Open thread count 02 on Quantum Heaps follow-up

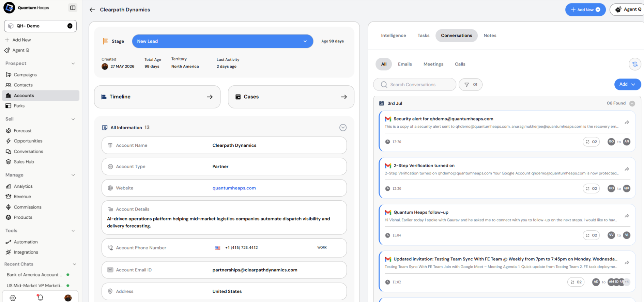(591, 235)
